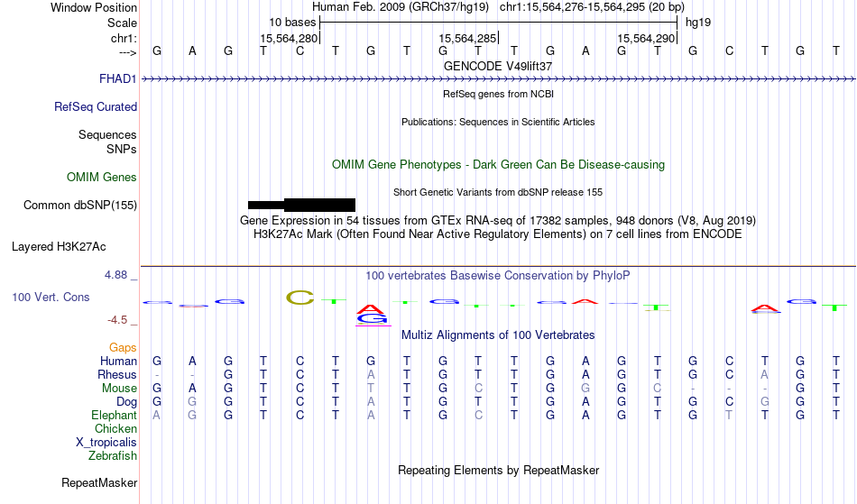Click the sequence direction arrow label
The height and width of the screenshot is (504, 857).
click(127, 52)
